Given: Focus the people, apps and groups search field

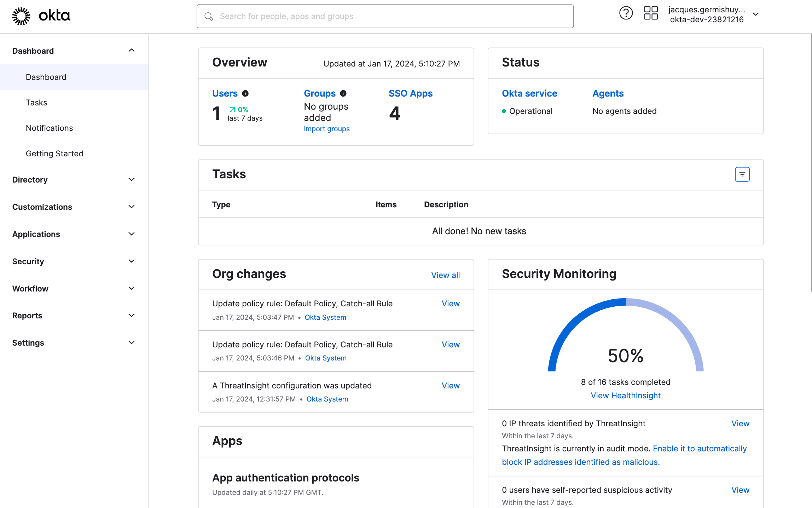Looking at the screenshot, I should 389,17.
